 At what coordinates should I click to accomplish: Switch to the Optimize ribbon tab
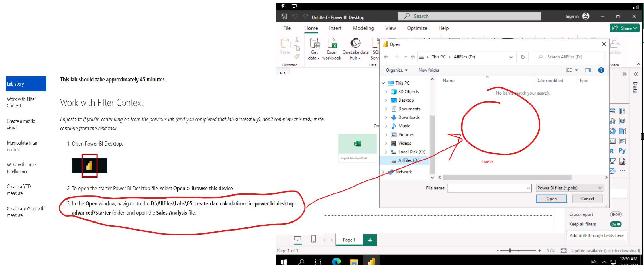[x=417, y=28]
